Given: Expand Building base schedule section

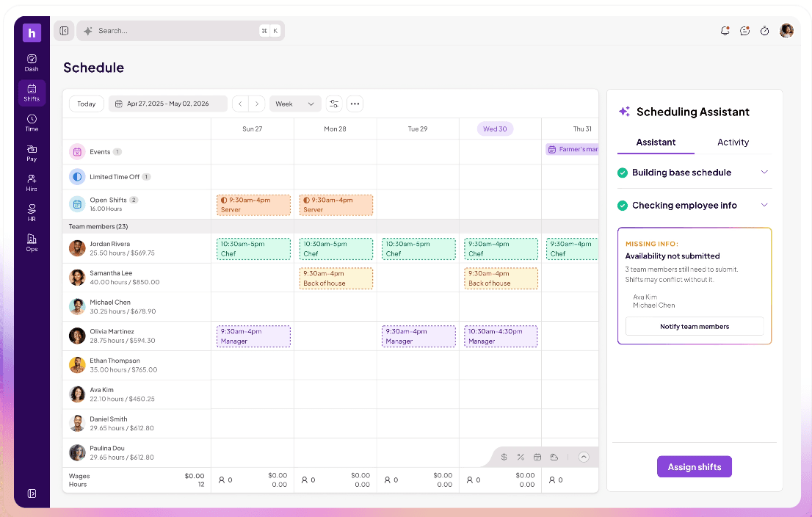Looking at the screenshot, I should 764,172.
